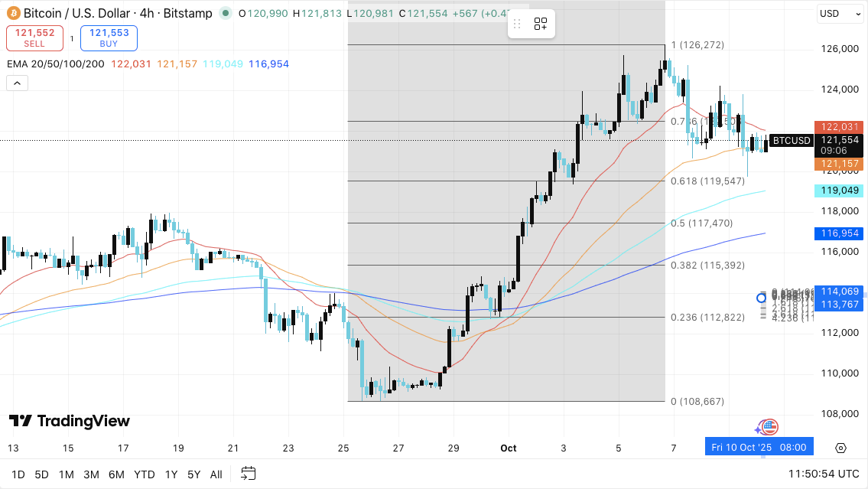Screen dimensions: 868x489
Task: Click the TradingView logo
Action: tap(69, 421)
